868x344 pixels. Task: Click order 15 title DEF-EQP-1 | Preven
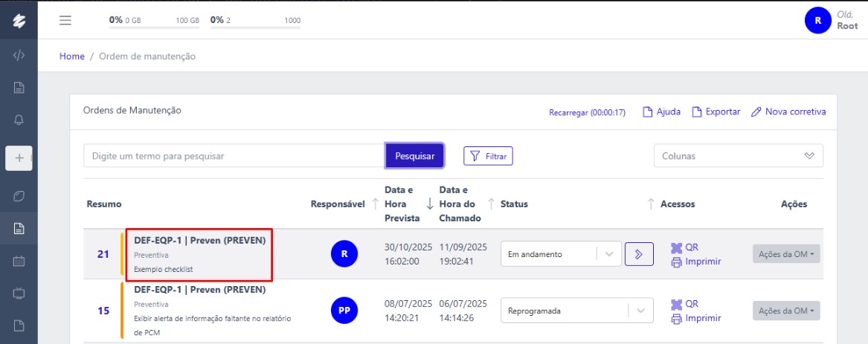tap(200, 290)
